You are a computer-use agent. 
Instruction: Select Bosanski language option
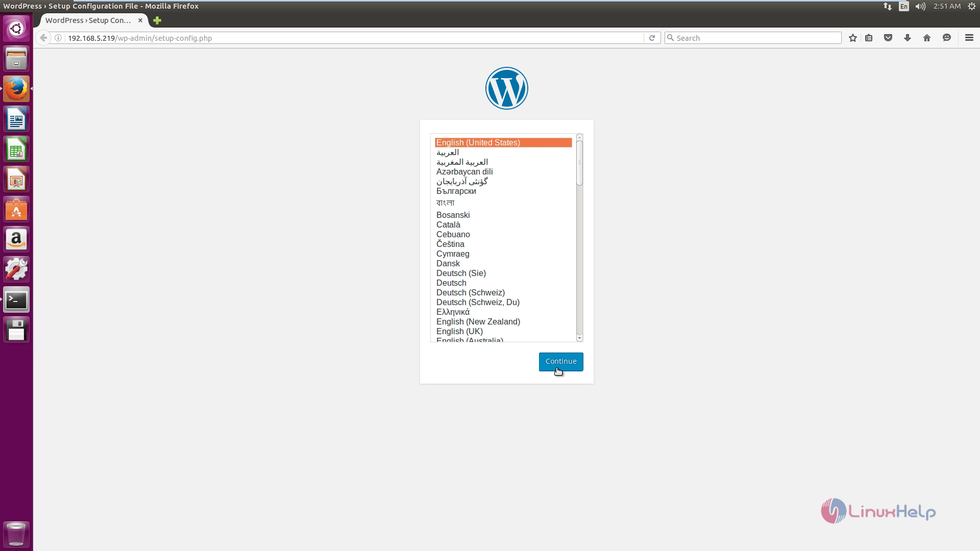(x=503, y=215)
